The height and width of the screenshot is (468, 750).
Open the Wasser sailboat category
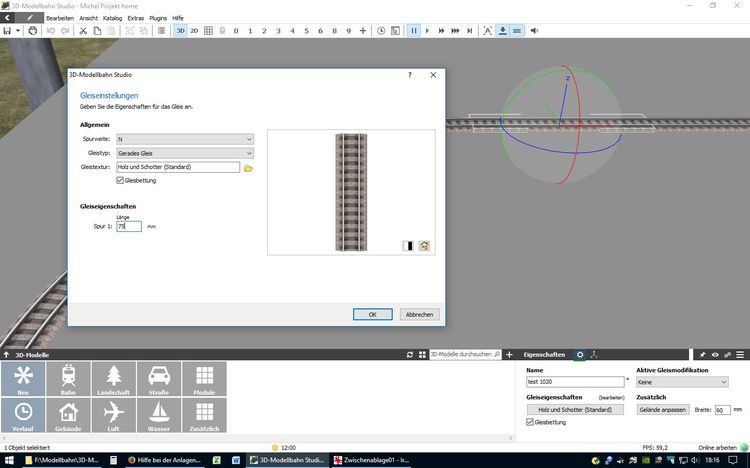(158, 415)
